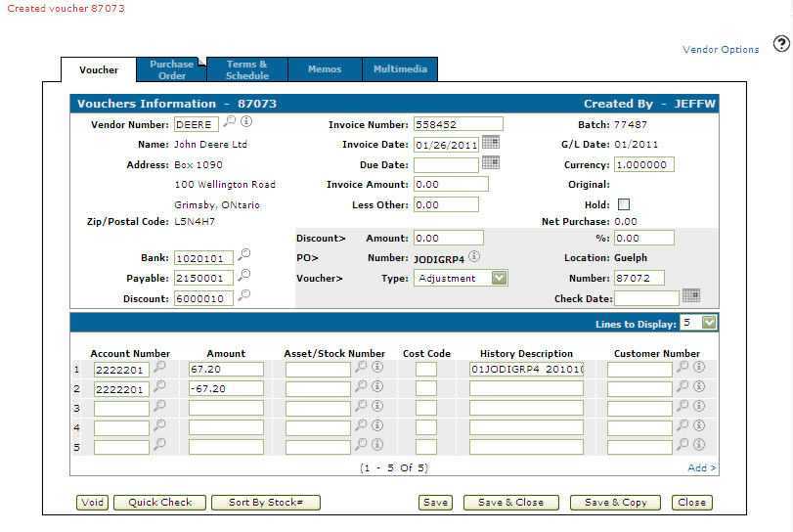
Task: Focus the Invoice Amount field
Action: pyautogui.click(x=451, y=184)
